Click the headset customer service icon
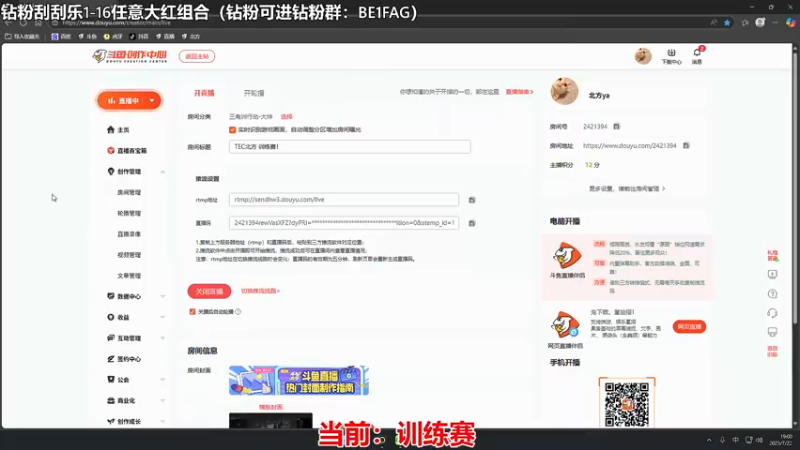The image size is (800, 450). pos(772,313)
